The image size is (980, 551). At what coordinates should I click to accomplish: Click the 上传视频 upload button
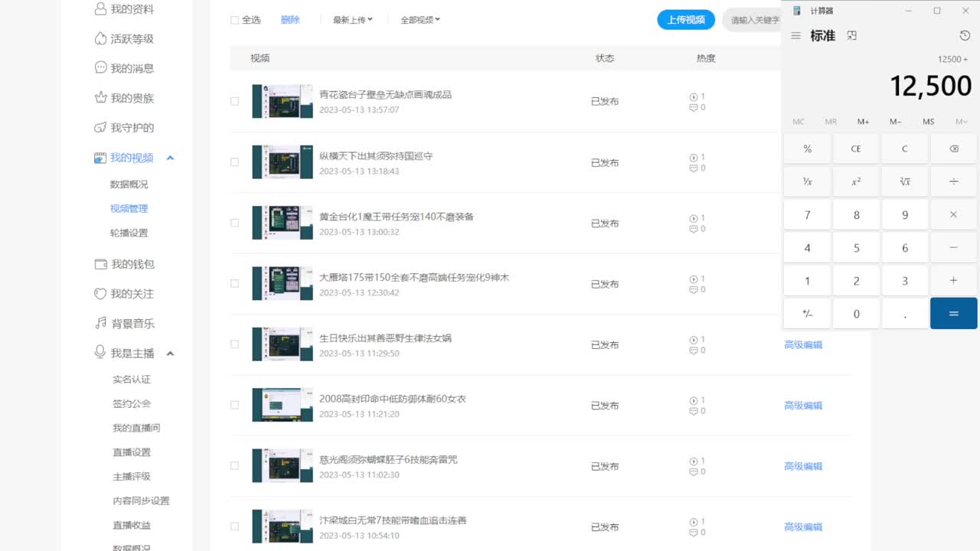pos(685,20)
